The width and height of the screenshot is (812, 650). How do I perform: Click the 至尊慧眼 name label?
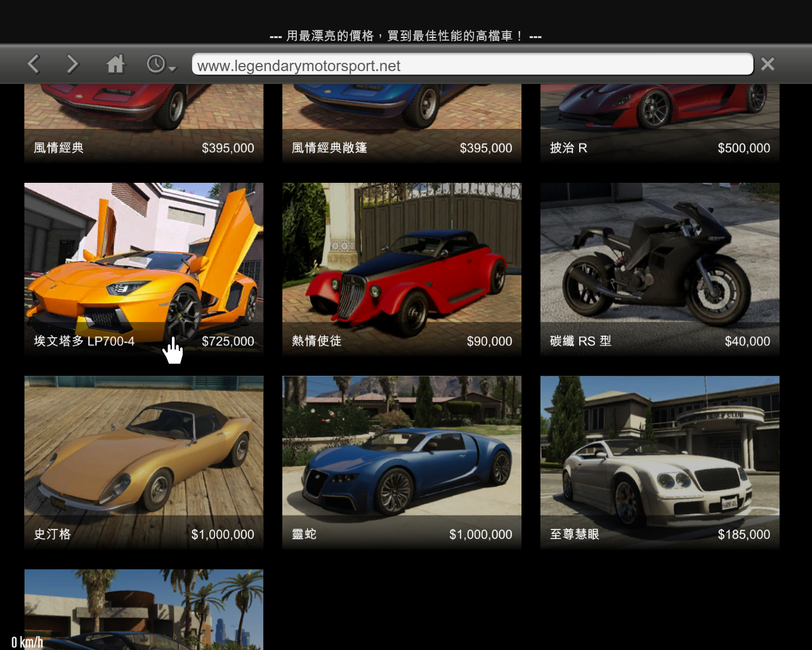pos(574,534)
